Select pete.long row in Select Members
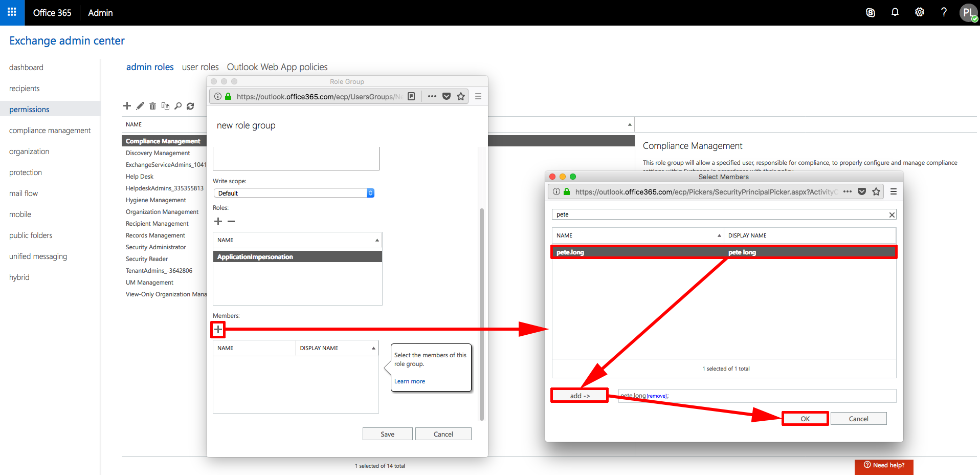The width and height of the screenshot is (980, 475). pyautogui.click(x=724, y=252)
